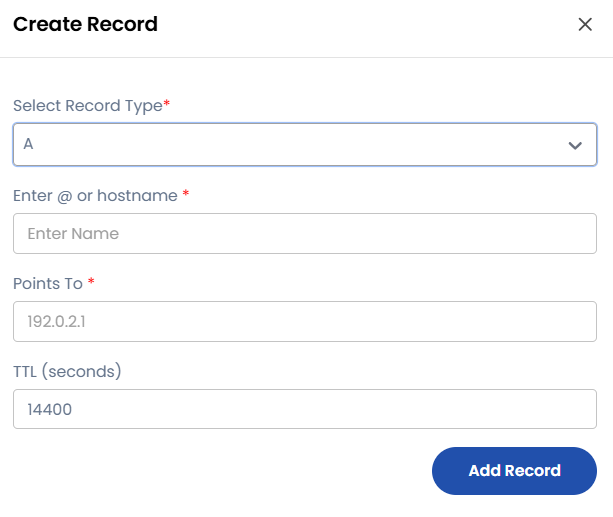Image resolution: width=613 pixels, height=517 pixels.
Task: Click the required asterisk next to hostname label
Action: coord(186,194)
